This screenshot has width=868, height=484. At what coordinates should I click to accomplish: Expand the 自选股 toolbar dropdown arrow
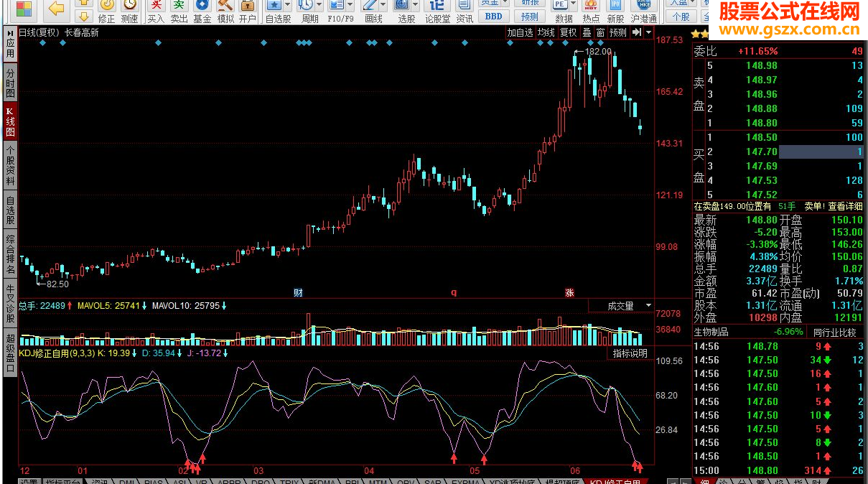tap(289, 6)
